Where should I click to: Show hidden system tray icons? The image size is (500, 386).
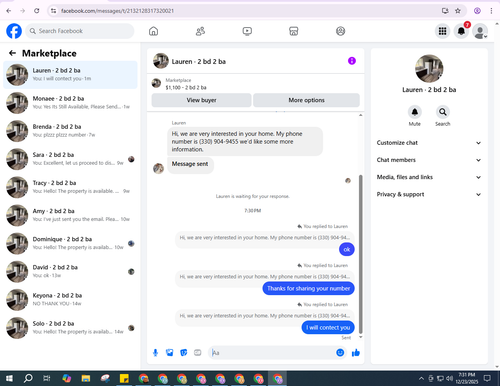tap(421, 378)
